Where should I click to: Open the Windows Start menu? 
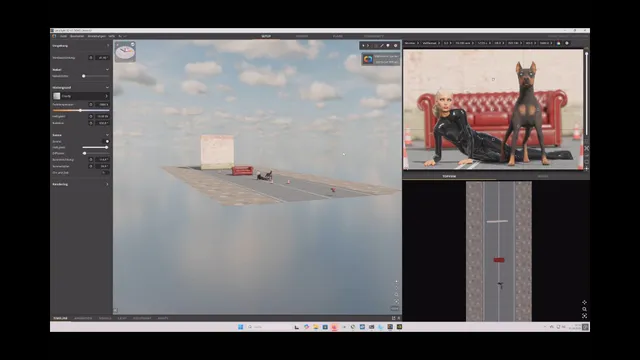(x=240, y=327)
